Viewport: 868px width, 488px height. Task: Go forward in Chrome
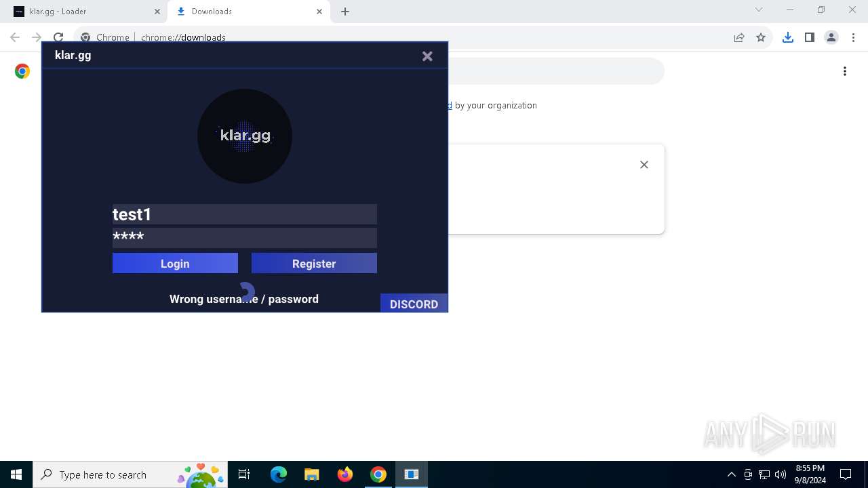click(37, 37)
